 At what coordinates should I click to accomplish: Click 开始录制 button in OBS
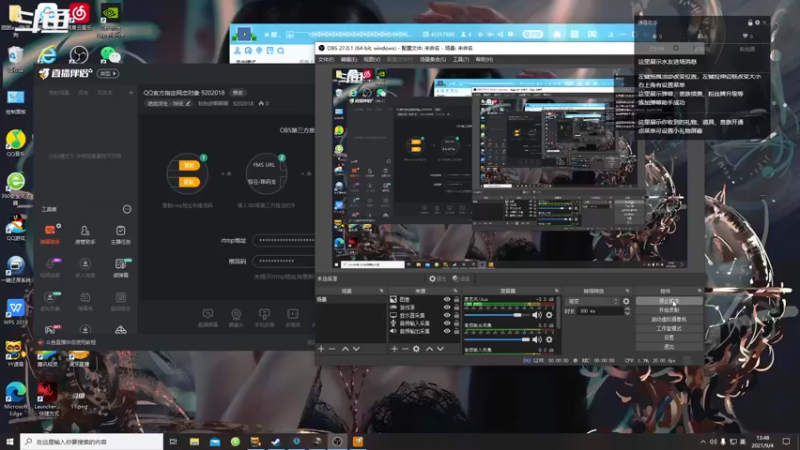669,310
